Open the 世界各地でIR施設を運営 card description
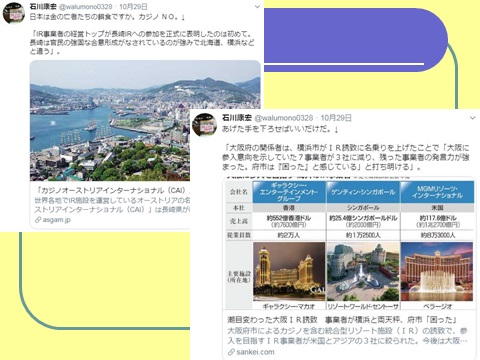Viewport: 480px width, 360px height. pos(112,205)
